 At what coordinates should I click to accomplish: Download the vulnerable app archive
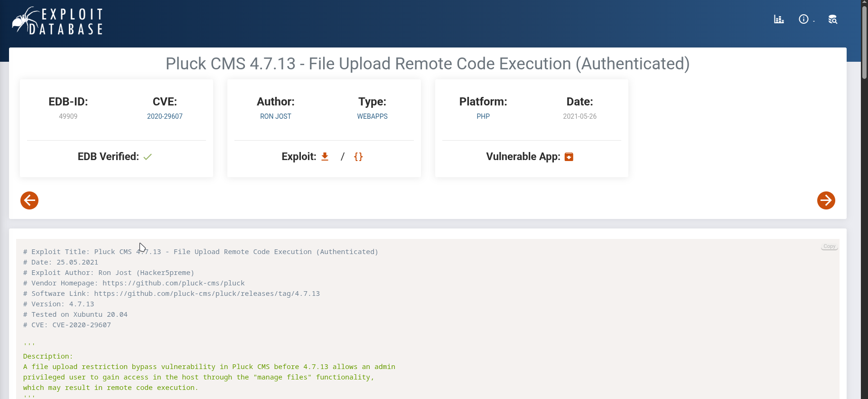569,157
